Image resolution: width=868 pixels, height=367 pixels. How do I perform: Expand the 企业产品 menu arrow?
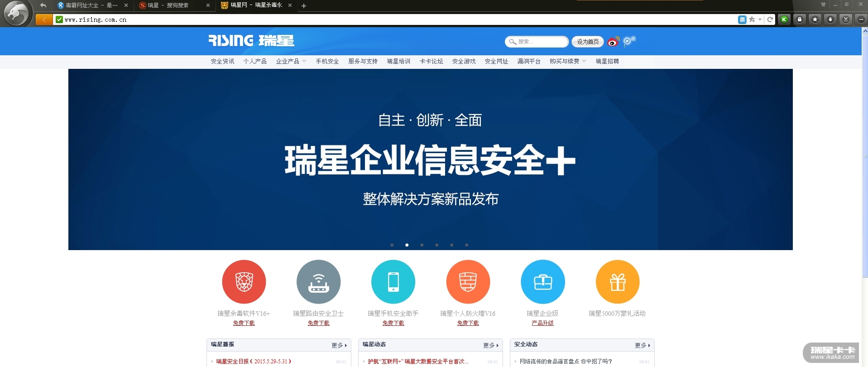[304, 61]
